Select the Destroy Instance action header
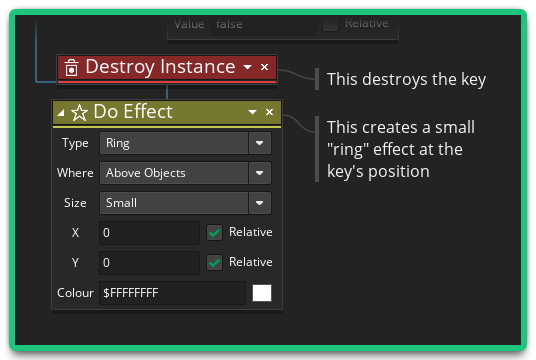 coord(167,68)
